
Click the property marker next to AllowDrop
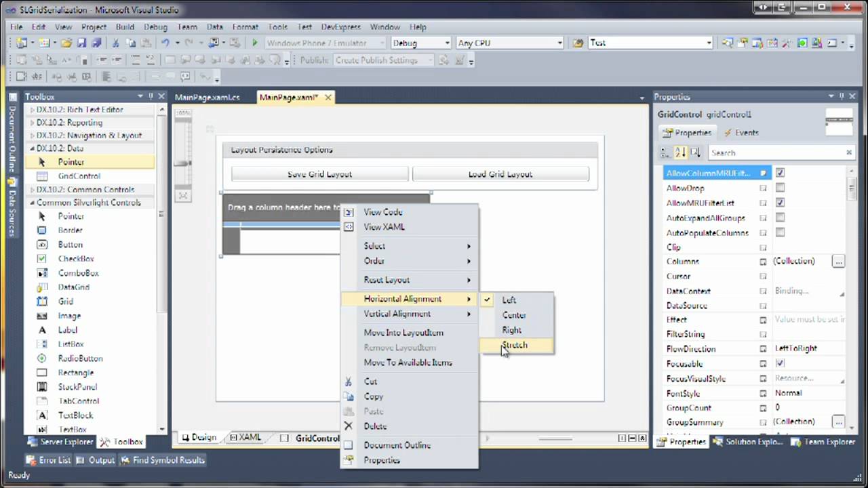pyautogui.click(x=763, y=188)
